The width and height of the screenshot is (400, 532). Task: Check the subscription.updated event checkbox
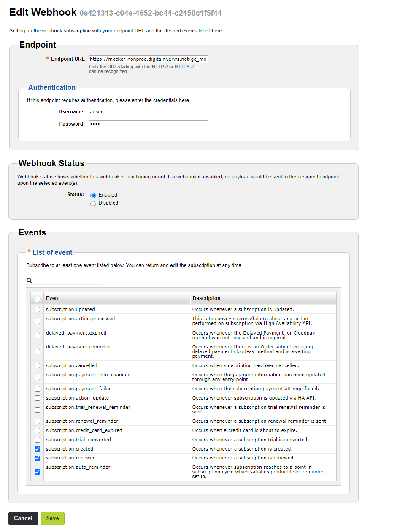point(38,309)
